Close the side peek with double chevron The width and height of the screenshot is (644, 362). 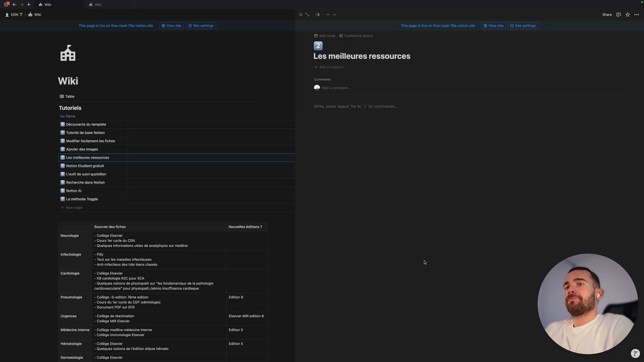[301, 15]
